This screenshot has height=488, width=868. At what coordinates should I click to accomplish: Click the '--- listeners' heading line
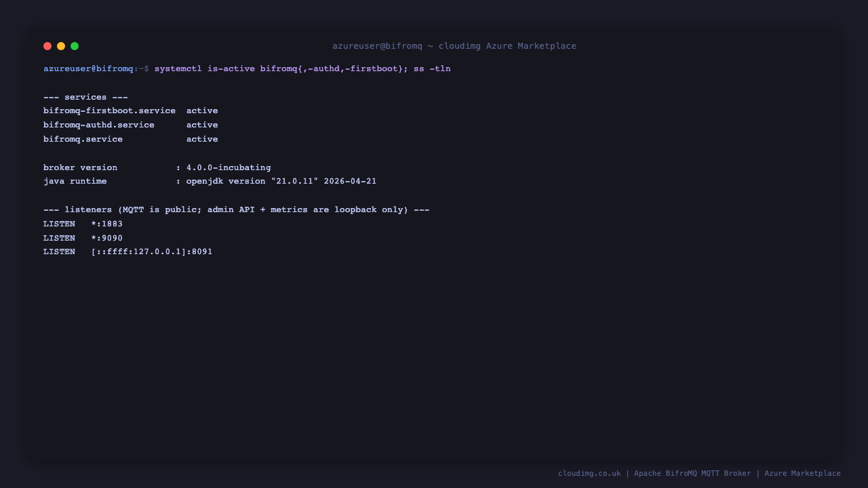(236, 209)
